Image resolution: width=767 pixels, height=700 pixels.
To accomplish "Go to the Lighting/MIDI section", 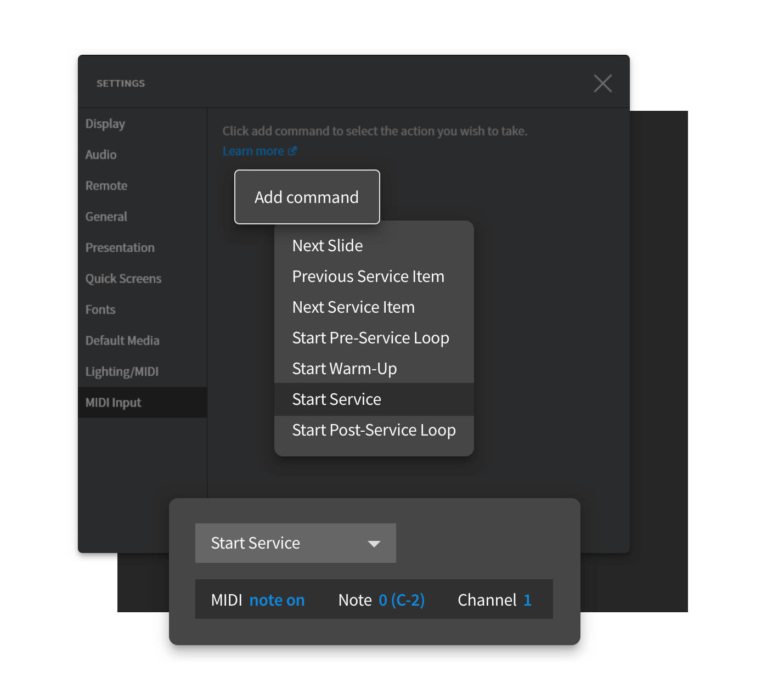I will [143, 371].
